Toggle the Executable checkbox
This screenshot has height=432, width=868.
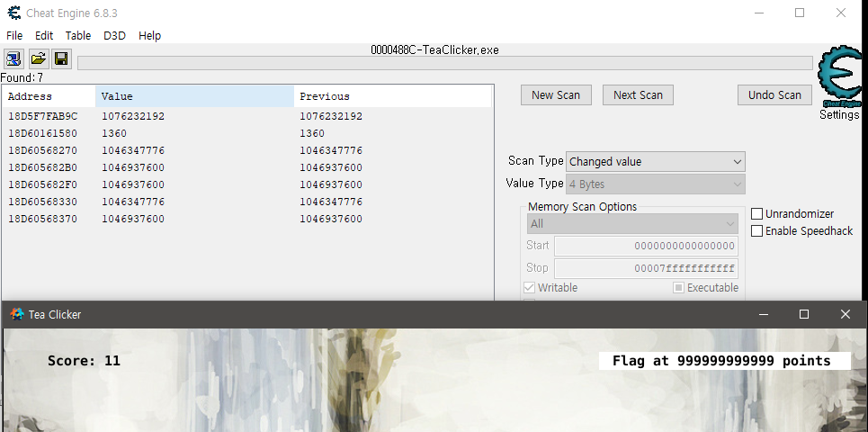pos(678,287)
